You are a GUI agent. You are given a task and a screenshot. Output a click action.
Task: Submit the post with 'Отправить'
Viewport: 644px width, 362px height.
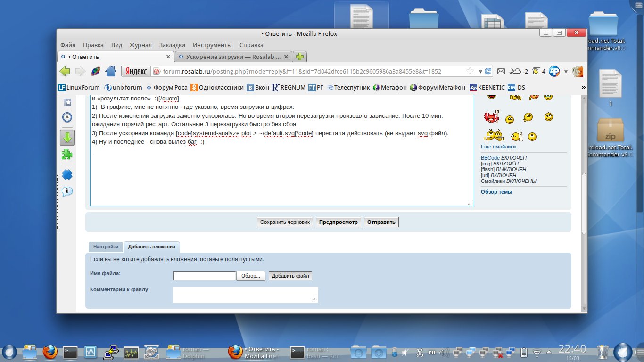[x=381, y=222]
